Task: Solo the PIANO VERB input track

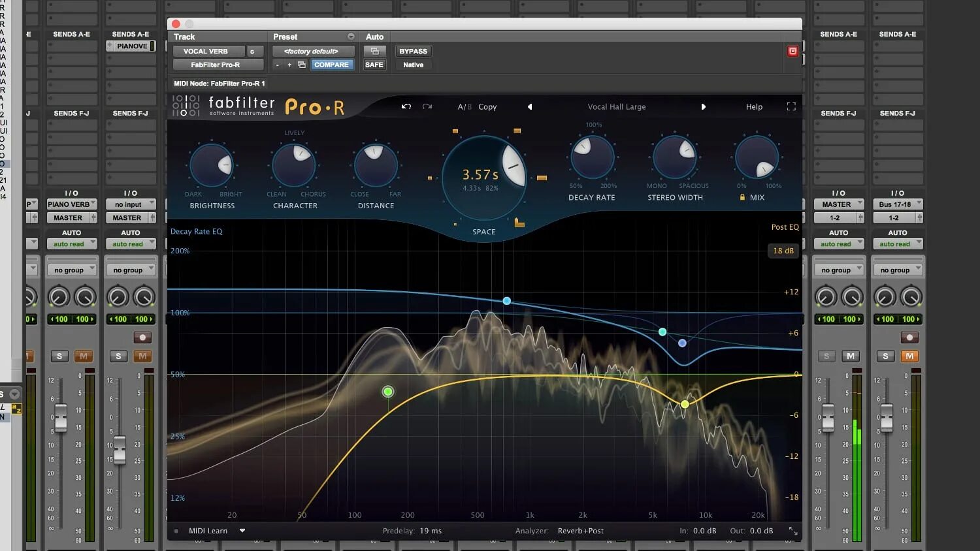Action: click(59, 356)
